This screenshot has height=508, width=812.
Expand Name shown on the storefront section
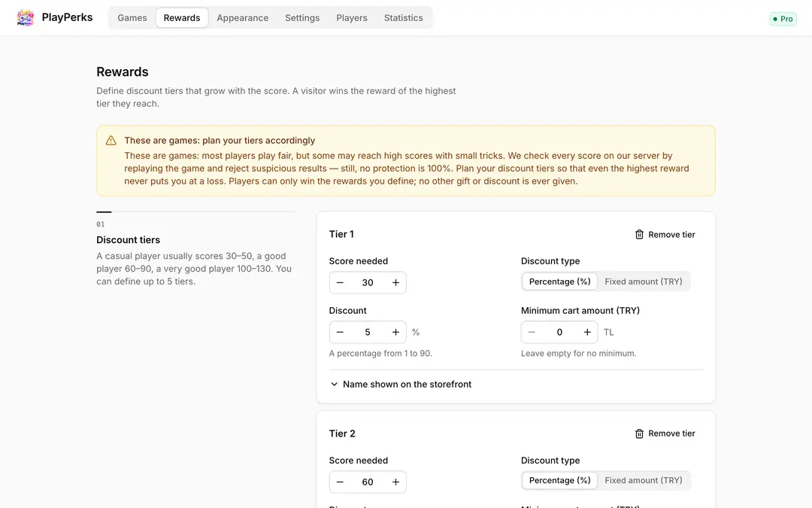click(x=401, y=384)
